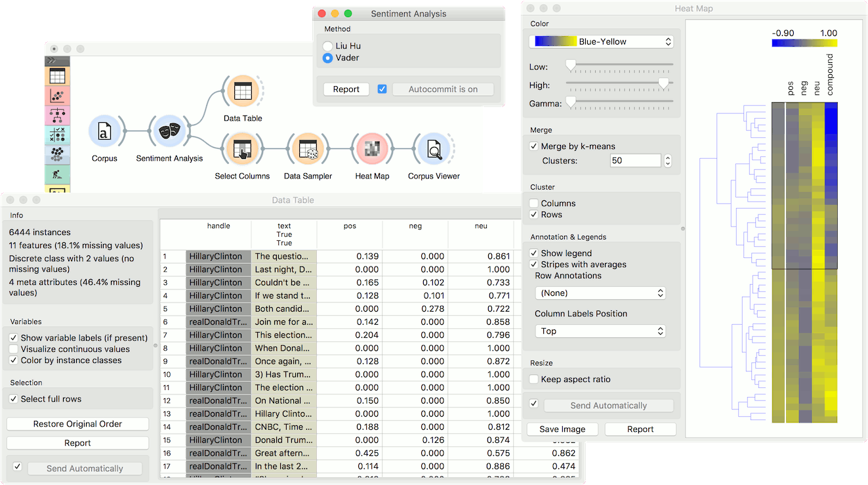Open the Sentiment Analysis widget
This screenshot has width=868, height=485.
(169, 131)
